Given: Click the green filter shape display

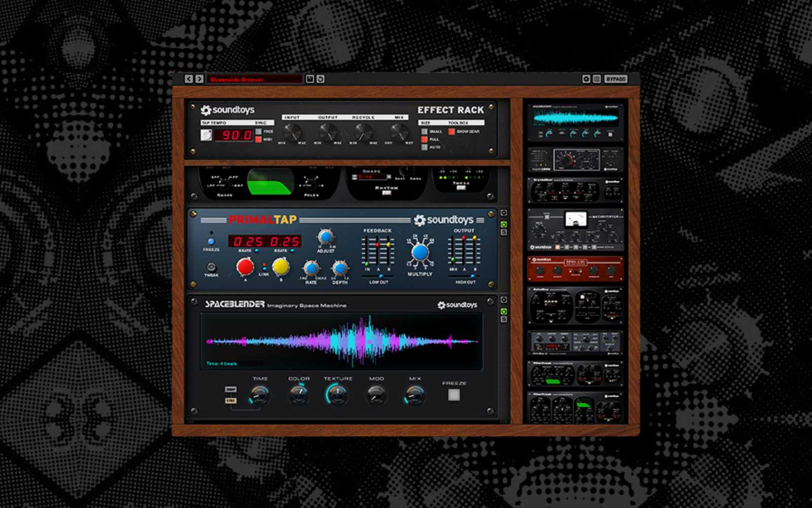Looking at the screenshot, I should tap(270, 181).
